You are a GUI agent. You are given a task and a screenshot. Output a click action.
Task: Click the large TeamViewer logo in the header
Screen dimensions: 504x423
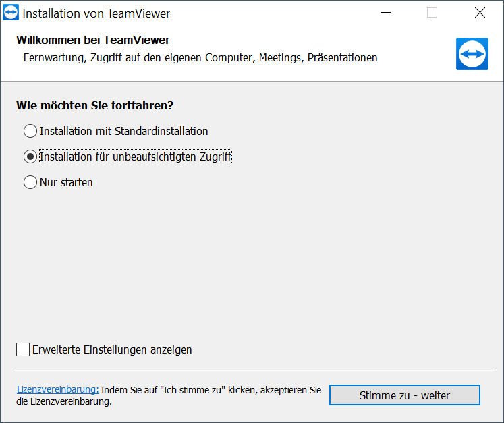(472, 54)
